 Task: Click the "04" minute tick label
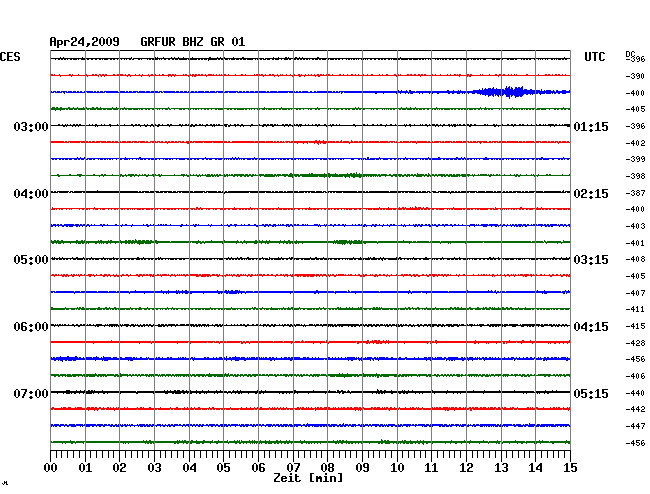click(189, 467)
